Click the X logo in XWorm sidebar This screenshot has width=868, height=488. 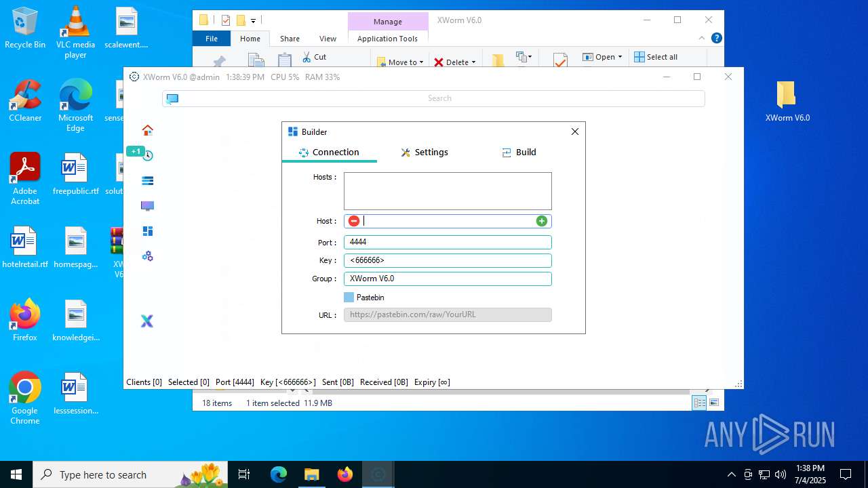click(147, 321)
